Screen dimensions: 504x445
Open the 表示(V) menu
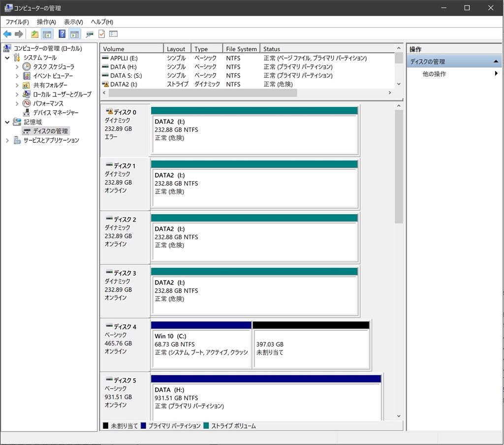point(73,22)
